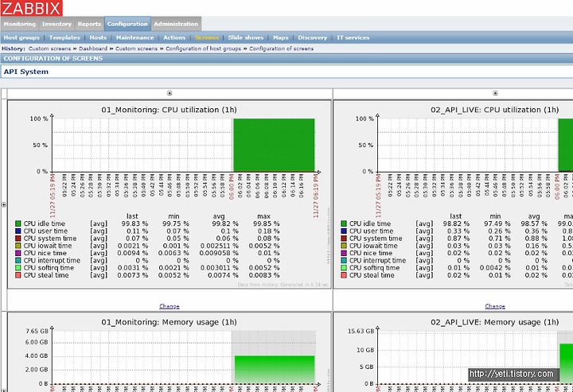The width and height of the screenshot is (573, 392).
Task: Go to Host groups submenu
Action: click(x=21, y=37)
